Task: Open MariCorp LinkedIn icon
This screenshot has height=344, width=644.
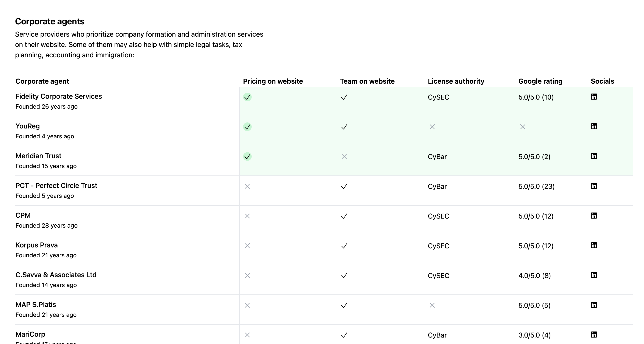Action: coord(594,335)
